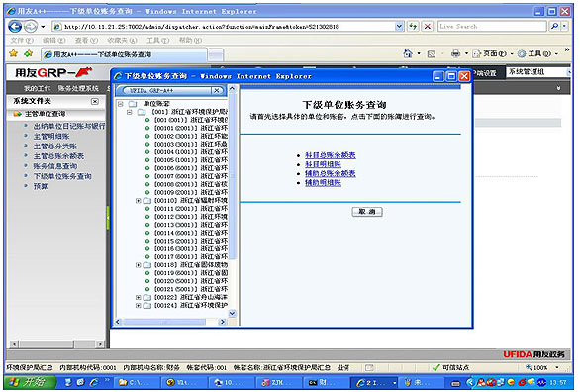Click the printer icon in toolbar
Image resolution: width=580 pixels, height=392 pixels.
click(455, 54)
